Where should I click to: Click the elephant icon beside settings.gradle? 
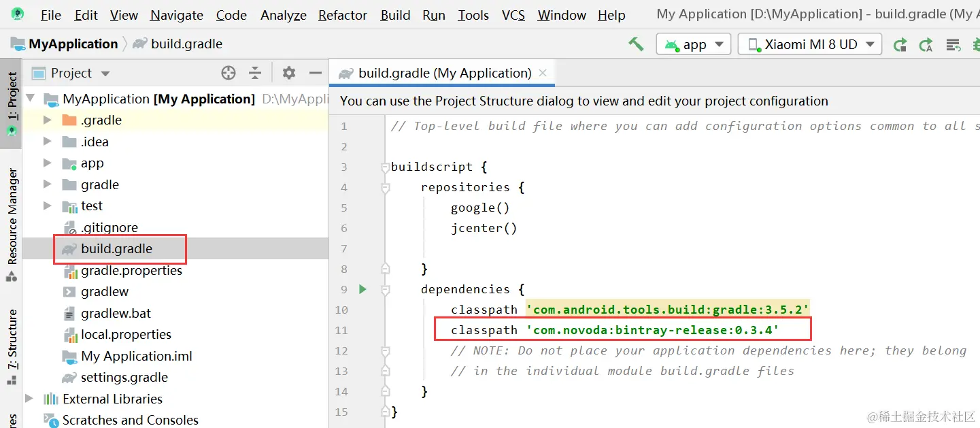tap(69, 377)
